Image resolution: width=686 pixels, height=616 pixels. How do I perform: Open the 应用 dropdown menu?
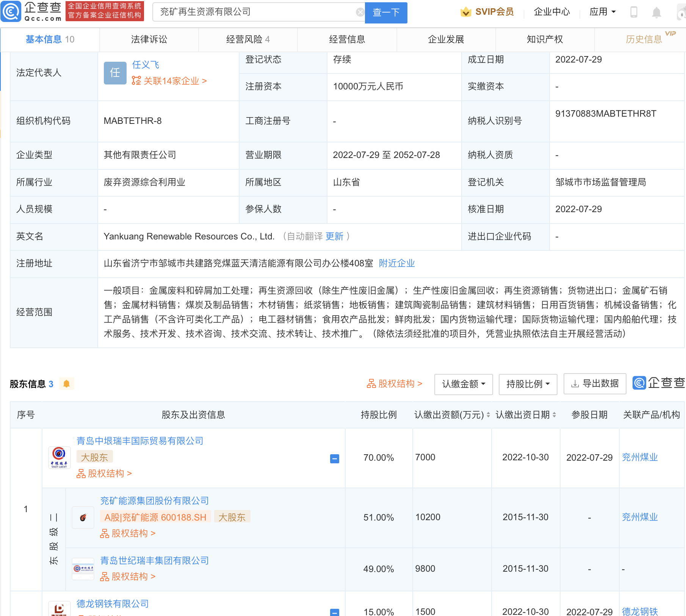tap(603, 12)
